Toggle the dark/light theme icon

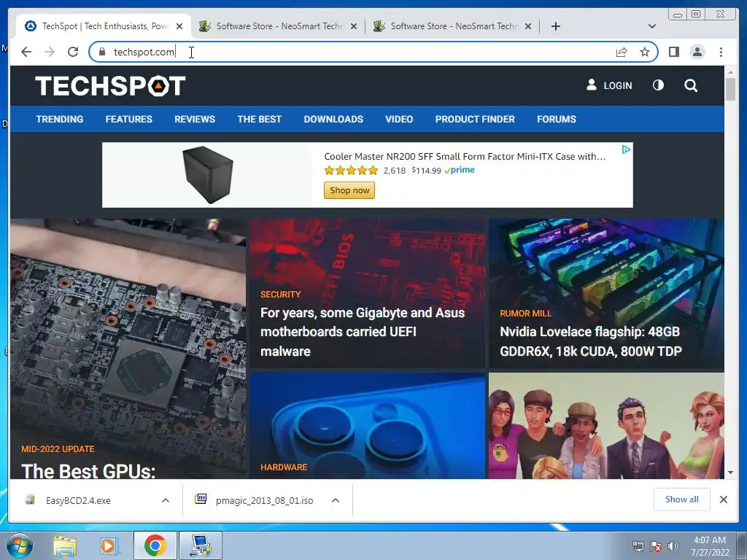658,85
